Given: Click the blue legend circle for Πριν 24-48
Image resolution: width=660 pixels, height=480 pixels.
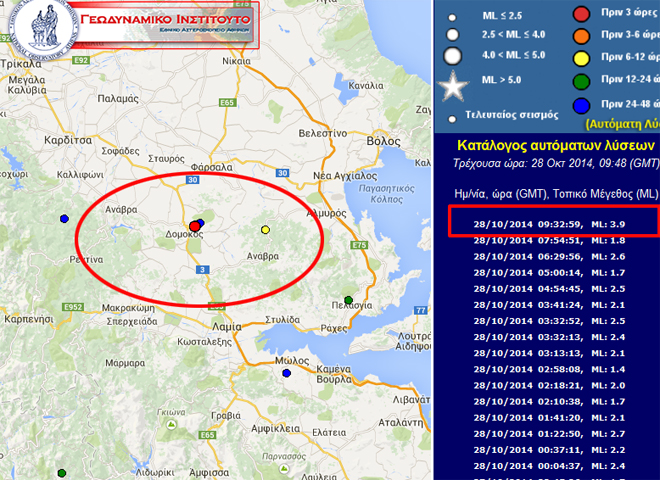Looking at the screenshot, I should coord(579,103).
